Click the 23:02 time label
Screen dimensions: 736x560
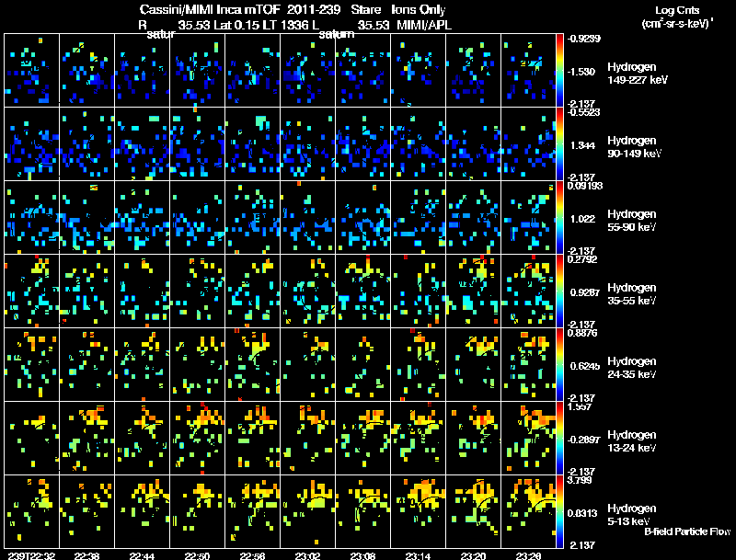point(307,555)
